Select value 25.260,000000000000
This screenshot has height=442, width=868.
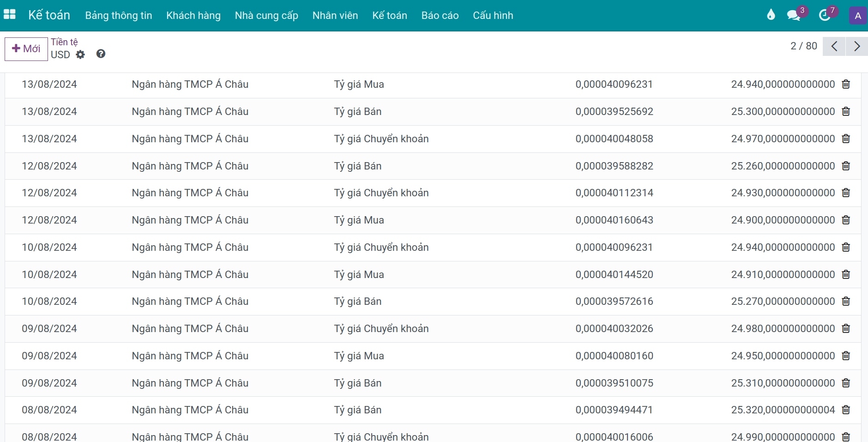tap(783, 166)
